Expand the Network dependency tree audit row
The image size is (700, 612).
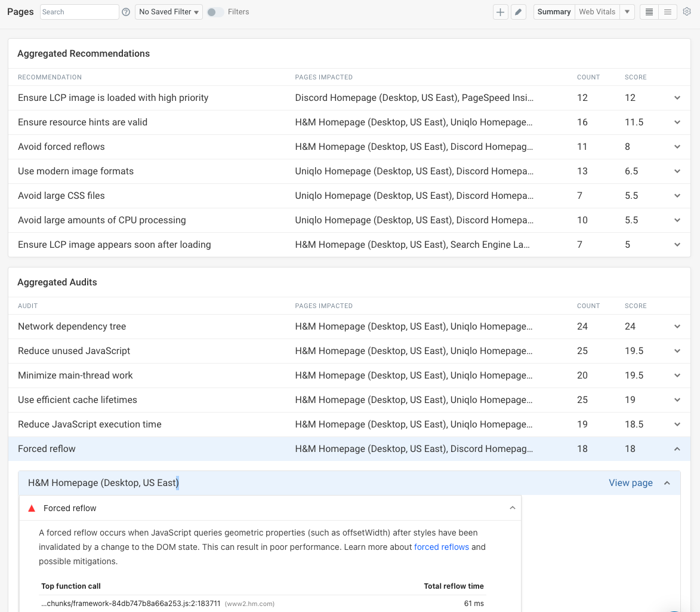pyautogui.click(x=677, y=327)
